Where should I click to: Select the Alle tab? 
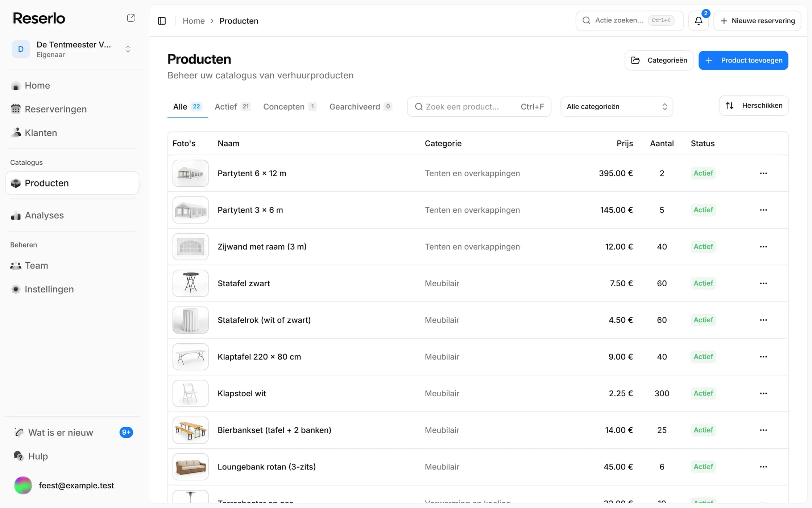pos(187,107)
